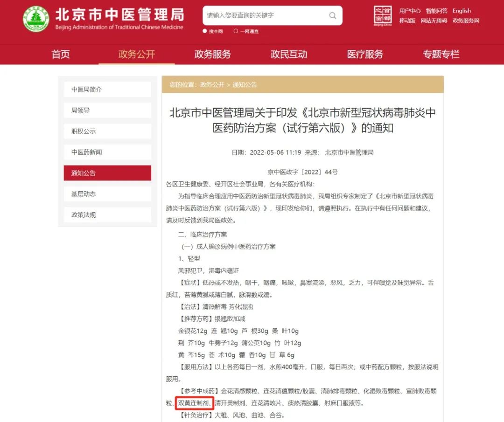504x422 pixels.
Task: Open 中医局简介 in the sidebar
Action: [107, 89]
